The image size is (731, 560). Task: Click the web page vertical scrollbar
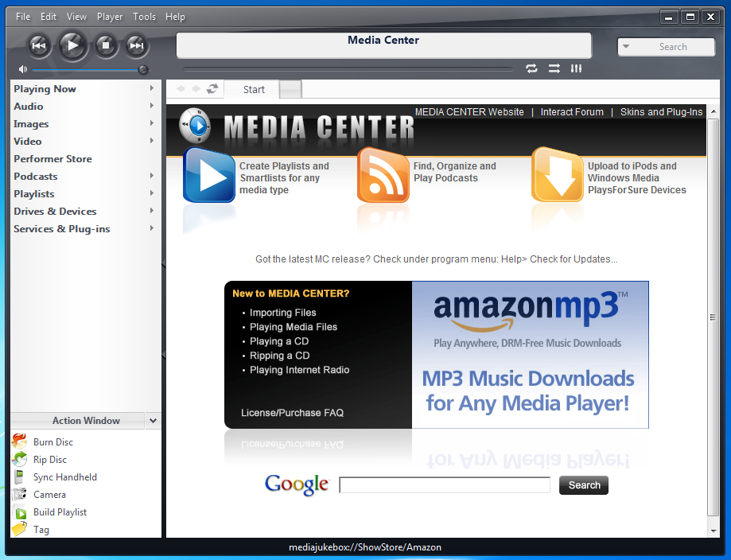tap(713, 317)
